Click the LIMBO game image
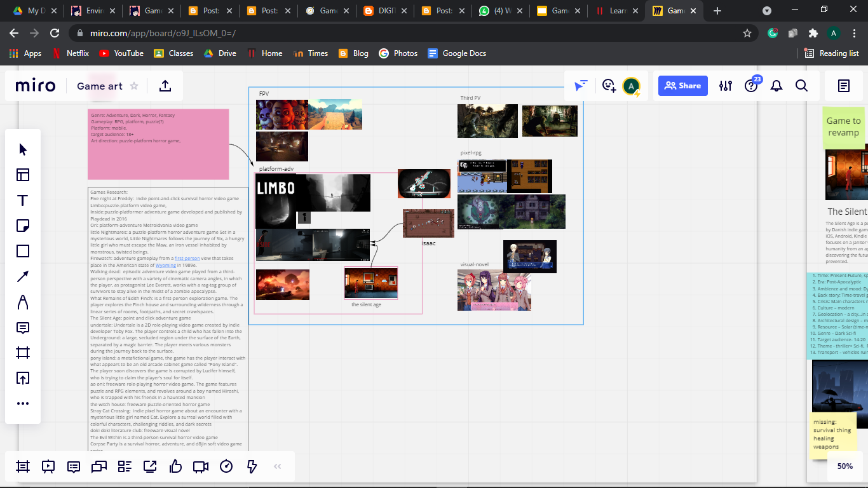868x488 pixels. click(x=276, y=201)
